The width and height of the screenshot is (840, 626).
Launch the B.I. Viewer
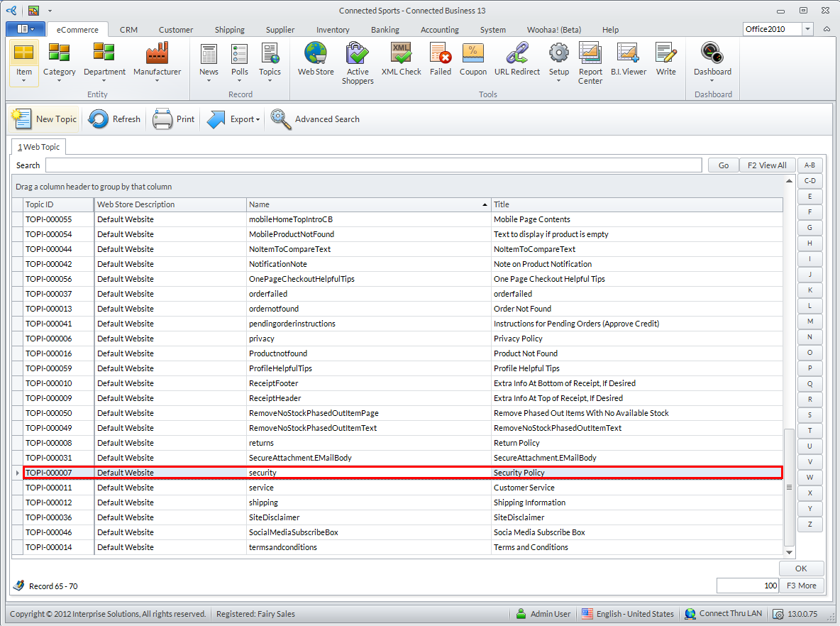point(628,59)
